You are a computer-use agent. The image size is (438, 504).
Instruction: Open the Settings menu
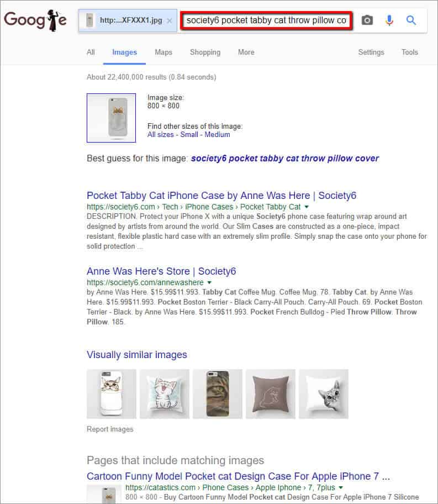click(371, 53)
